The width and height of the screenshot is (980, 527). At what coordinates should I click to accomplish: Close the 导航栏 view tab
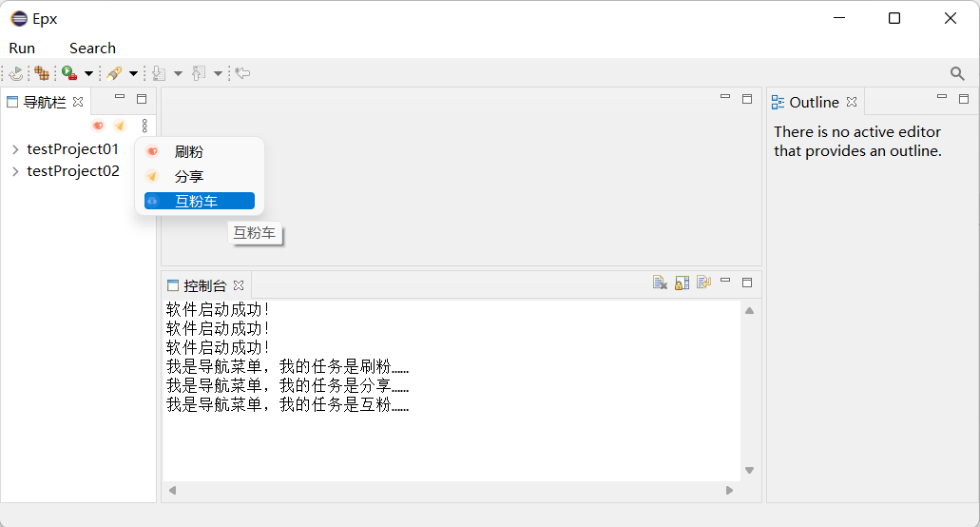pos(78,101)
